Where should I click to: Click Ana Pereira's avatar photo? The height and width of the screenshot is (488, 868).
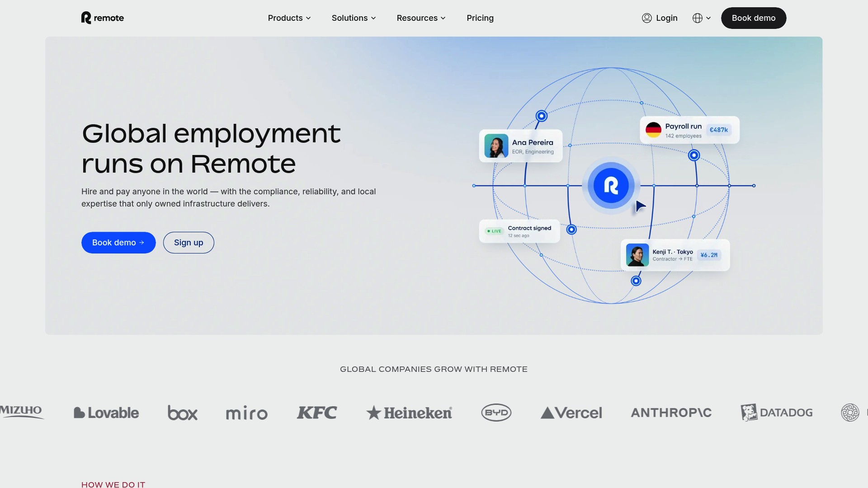coord(496,146)
